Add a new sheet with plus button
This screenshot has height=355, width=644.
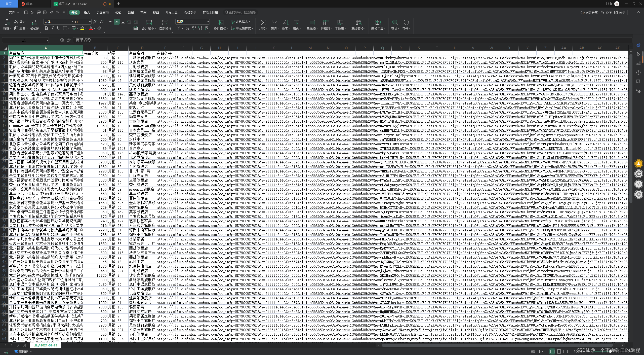[64, 345]
